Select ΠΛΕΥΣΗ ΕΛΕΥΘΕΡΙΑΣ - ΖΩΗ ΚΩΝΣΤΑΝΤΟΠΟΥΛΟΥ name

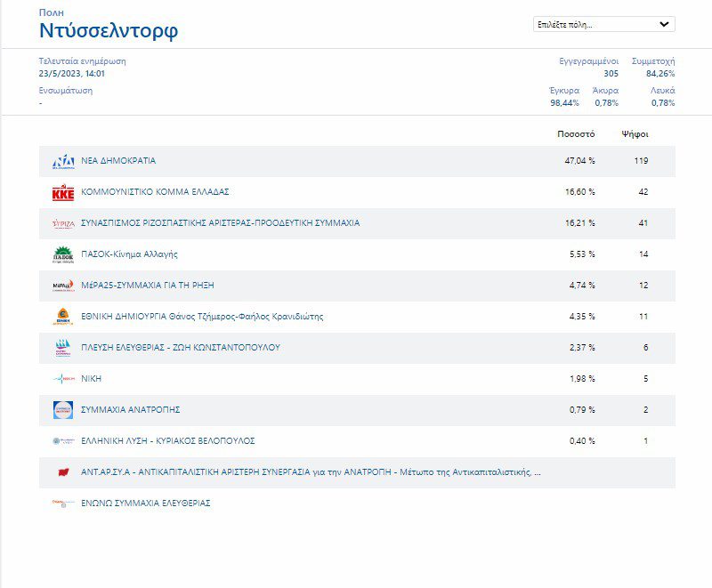181,348
